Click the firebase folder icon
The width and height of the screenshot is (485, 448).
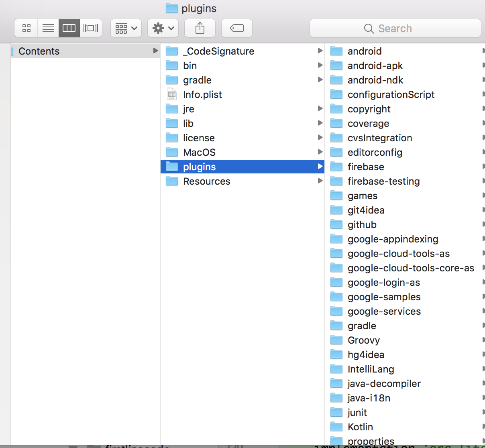click(336, 167)
